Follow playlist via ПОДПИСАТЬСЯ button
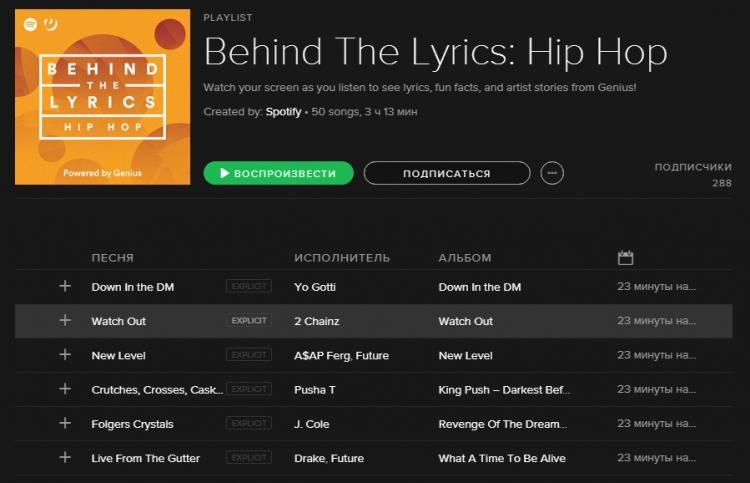The width and height of the screenshot is (750, 483). 447,173
